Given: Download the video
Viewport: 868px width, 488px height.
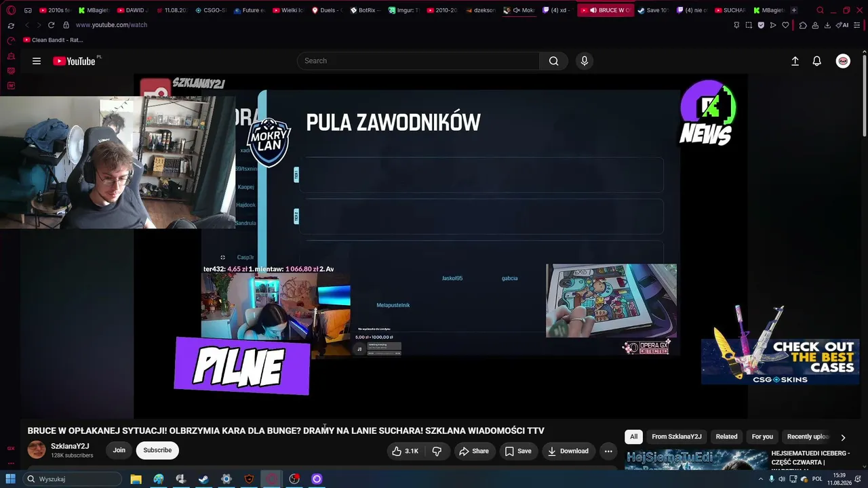Looking at the screenshot, I should [568, 451].
